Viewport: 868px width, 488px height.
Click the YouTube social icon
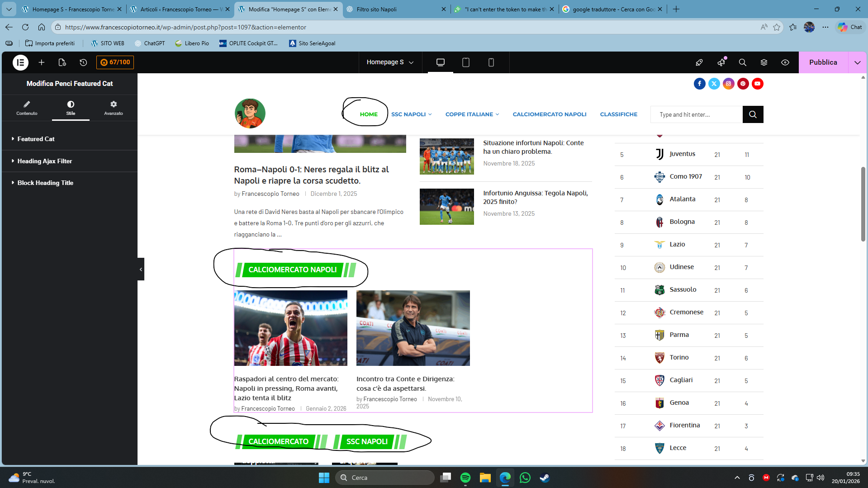pyautogui.click(x=757, y=84)
